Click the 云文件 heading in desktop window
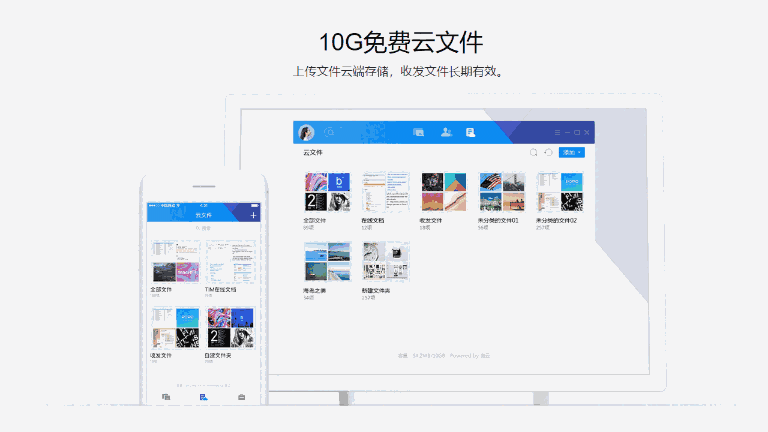768x432 pixels. pos(313,152)
